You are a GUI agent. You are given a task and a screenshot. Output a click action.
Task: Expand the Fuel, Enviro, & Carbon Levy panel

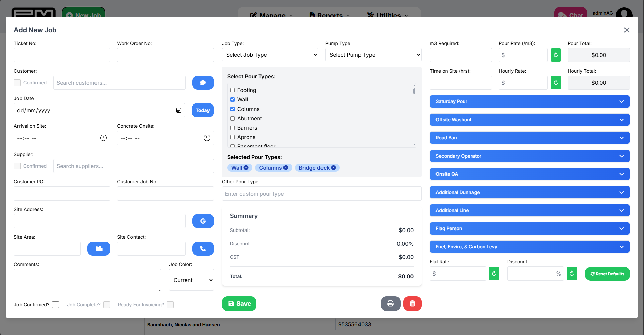tap(529, 247)
